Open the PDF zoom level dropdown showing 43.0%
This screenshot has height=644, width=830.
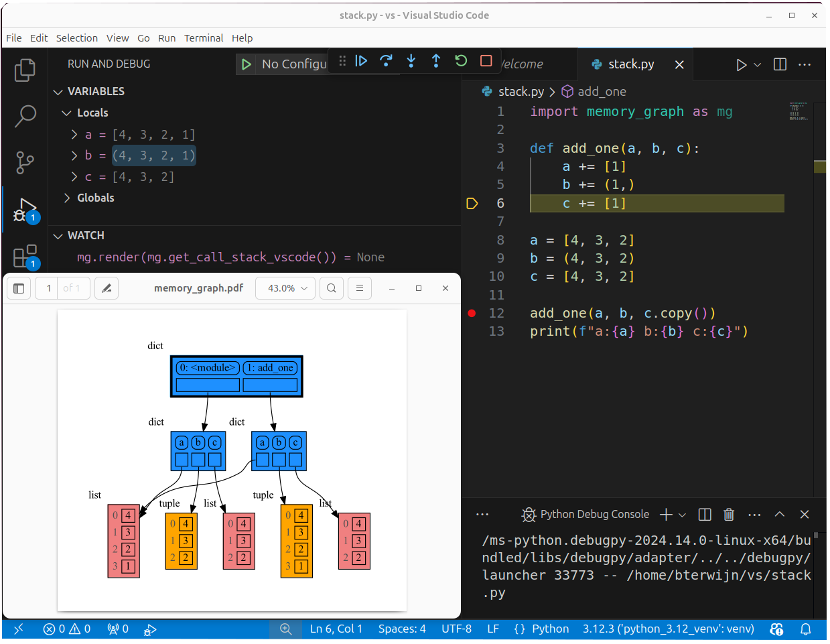point(285,288)
